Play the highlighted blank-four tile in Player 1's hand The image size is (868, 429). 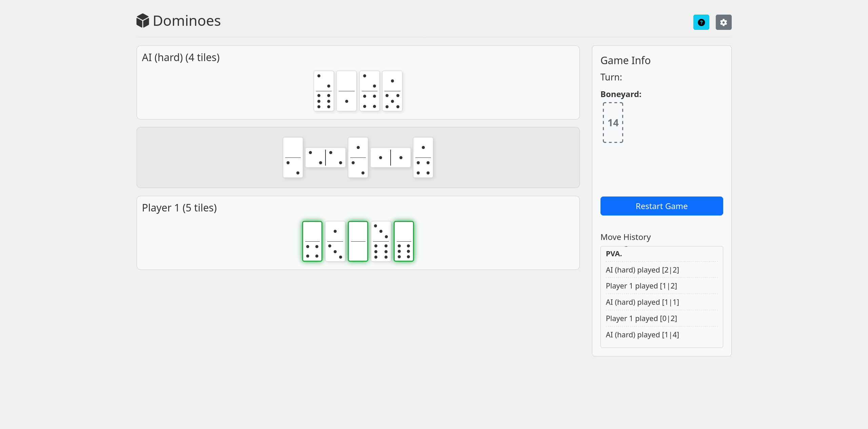click(x=312, y=241)
